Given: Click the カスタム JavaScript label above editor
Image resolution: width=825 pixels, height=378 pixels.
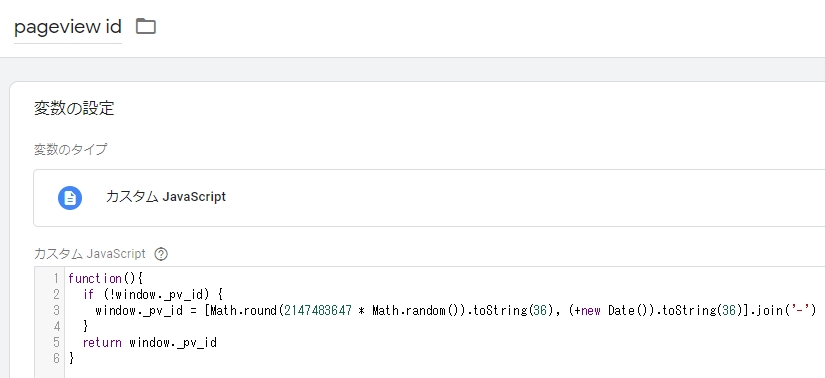Looking at the screenshot, I should click(89, 254).
